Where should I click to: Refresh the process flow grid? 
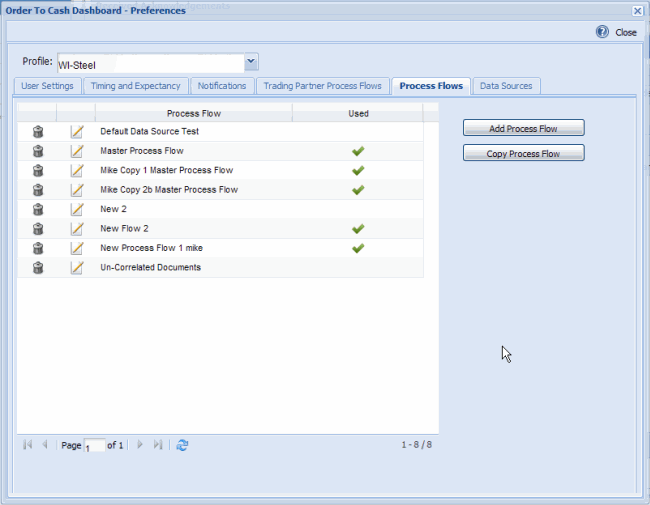click(182, 445)
